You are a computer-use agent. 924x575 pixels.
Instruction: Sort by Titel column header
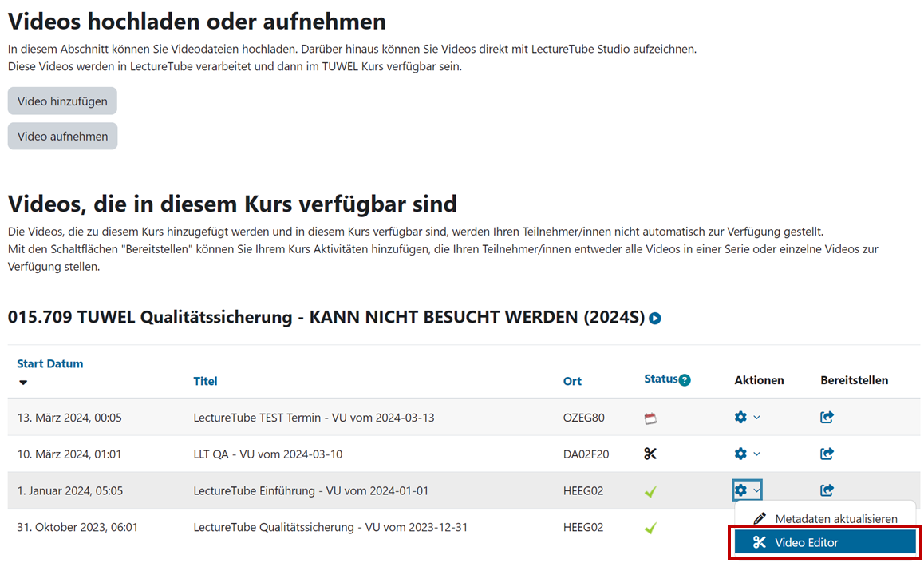coord(205,381)
